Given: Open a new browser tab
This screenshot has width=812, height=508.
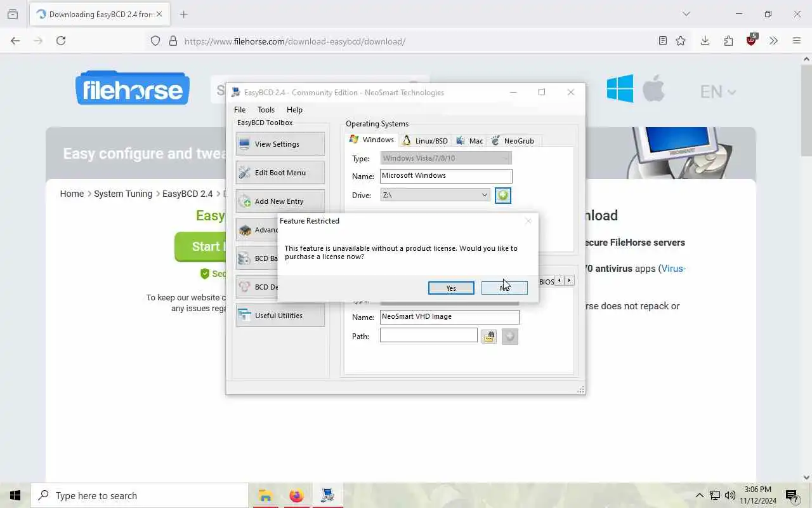Looking at the screenshot, I should pos(184,14).
